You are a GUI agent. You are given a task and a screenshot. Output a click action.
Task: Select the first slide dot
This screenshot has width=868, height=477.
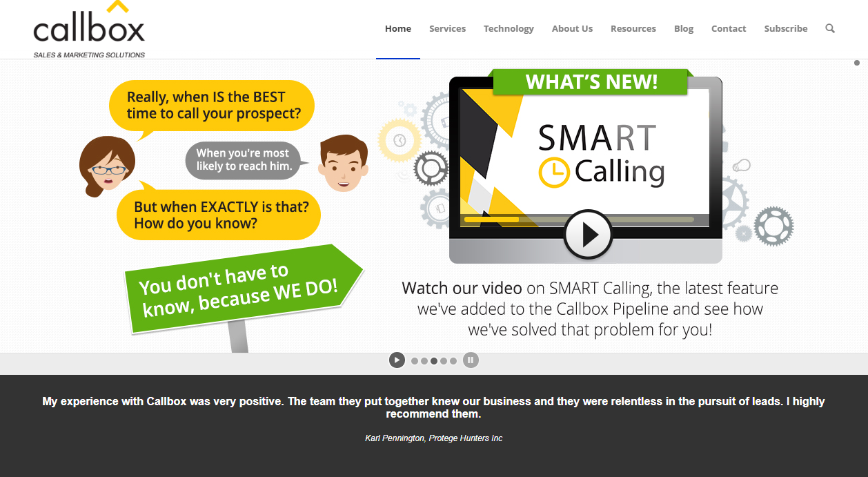pos(415,360)
